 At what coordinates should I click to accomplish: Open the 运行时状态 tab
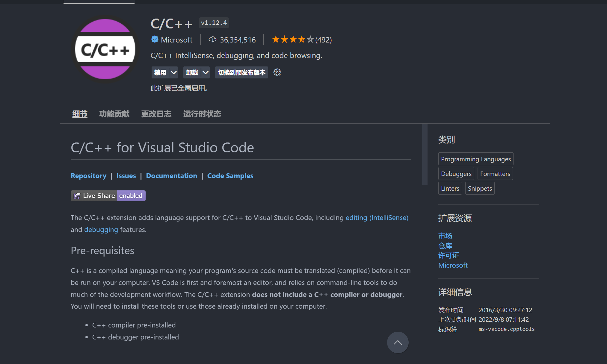point(202,114)
